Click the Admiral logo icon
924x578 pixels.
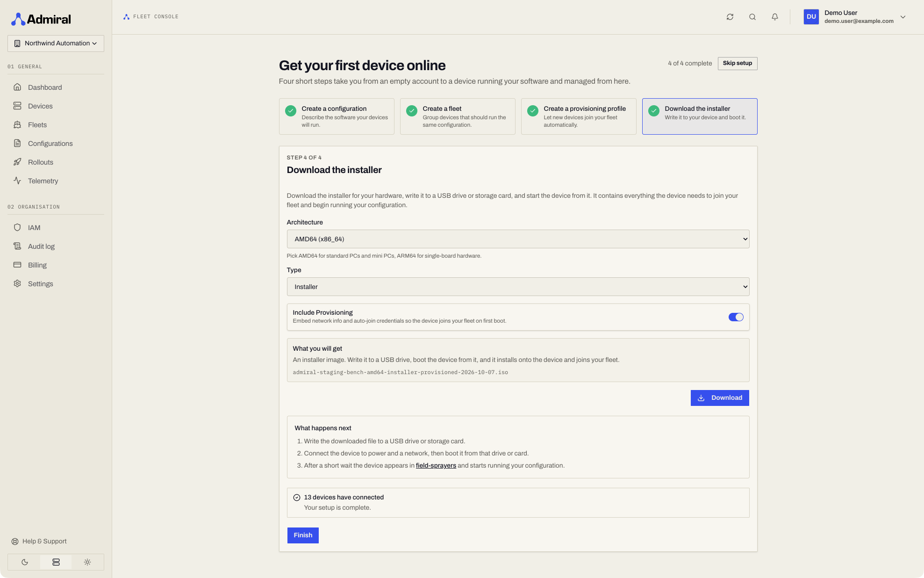(x=18, y=19)
